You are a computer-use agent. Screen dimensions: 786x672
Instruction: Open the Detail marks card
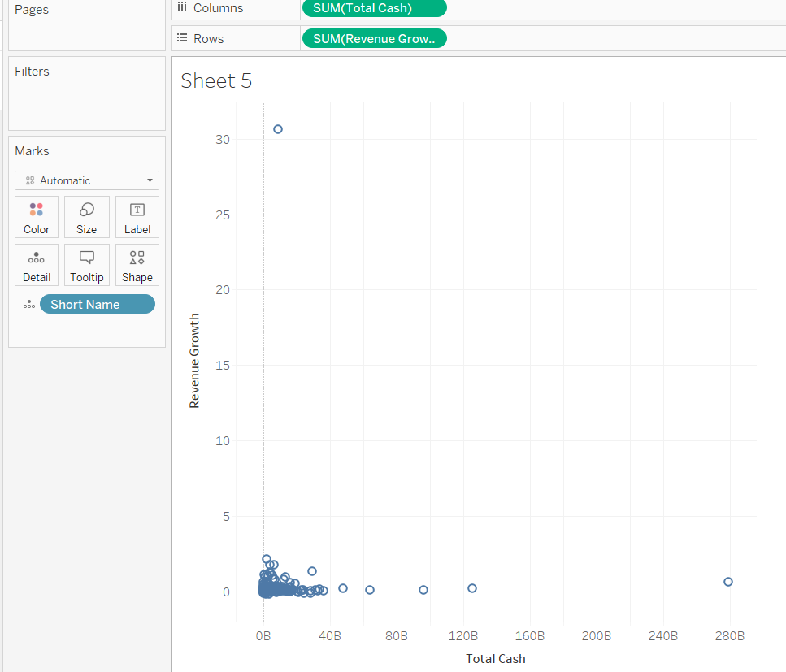coord(37,265)
